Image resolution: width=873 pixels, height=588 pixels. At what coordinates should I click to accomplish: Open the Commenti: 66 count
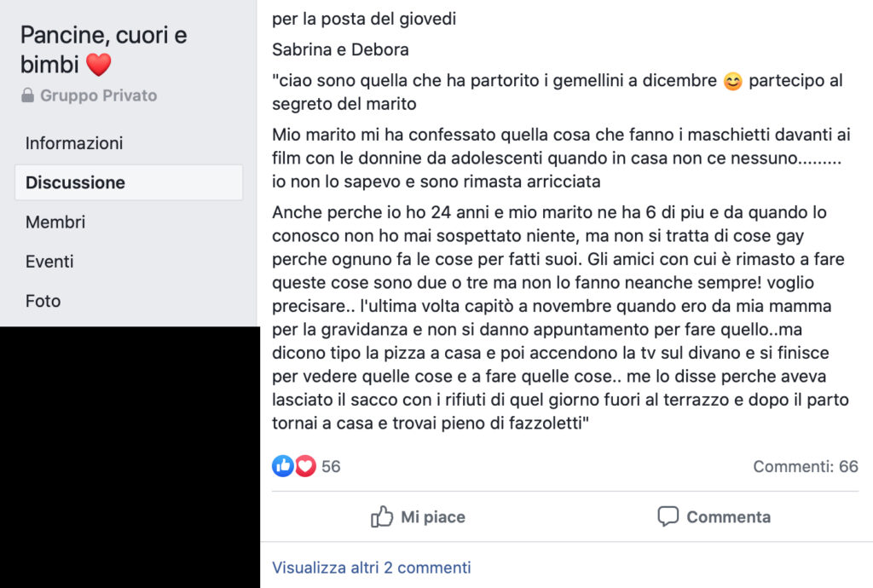pyautogui.click(x=806, y=466)
